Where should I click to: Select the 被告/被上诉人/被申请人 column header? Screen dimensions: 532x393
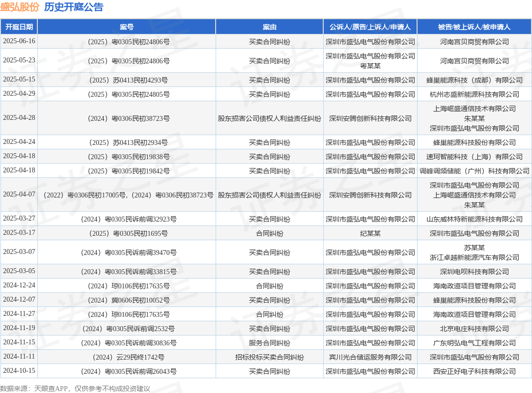475,27
